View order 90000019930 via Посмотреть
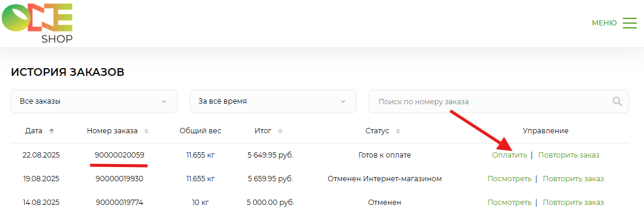 510,179
